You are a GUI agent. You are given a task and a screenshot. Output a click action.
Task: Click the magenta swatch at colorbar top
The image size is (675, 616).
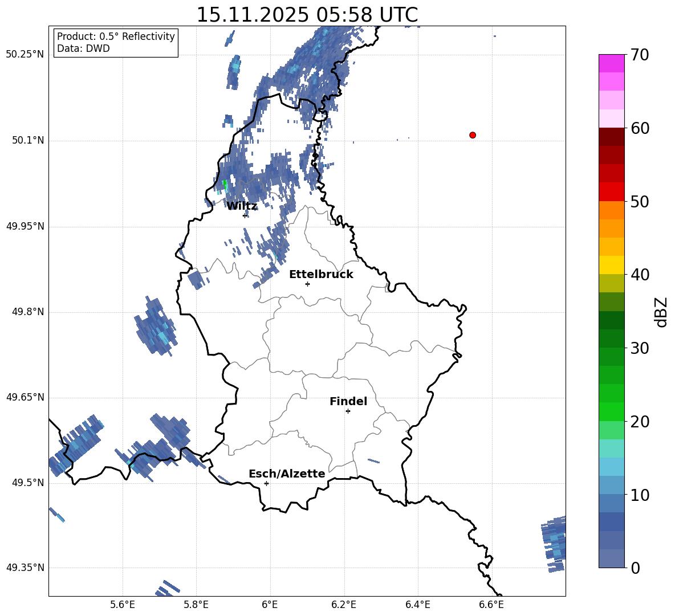click(x=612, y=63)
